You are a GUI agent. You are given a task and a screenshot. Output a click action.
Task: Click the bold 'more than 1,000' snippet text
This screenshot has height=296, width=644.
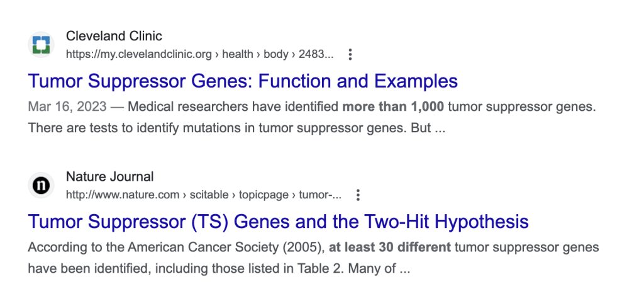pyautogui.click(x=393, y=106)
